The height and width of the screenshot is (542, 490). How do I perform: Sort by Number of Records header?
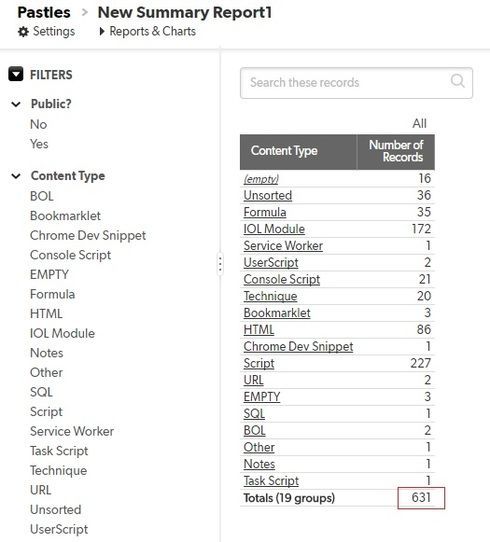click(396, 151)
